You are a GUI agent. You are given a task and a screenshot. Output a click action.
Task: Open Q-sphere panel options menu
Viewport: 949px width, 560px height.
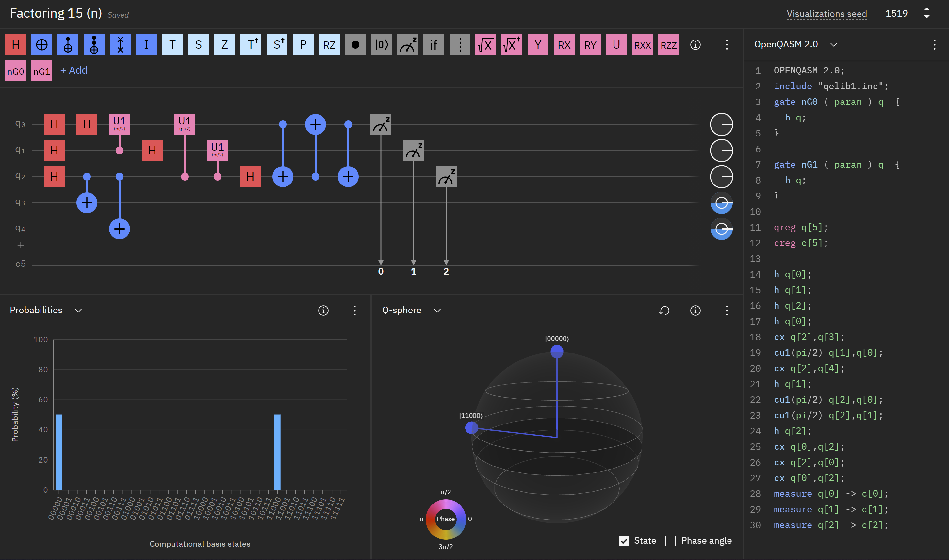727,311
